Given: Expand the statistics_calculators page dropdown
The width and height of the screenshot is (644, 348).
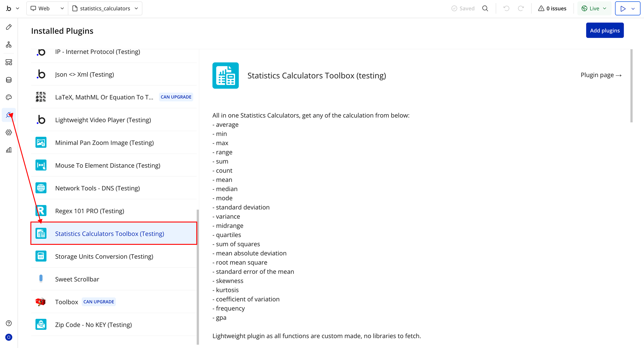Looking at the screenshot, I should coord(105,8).
